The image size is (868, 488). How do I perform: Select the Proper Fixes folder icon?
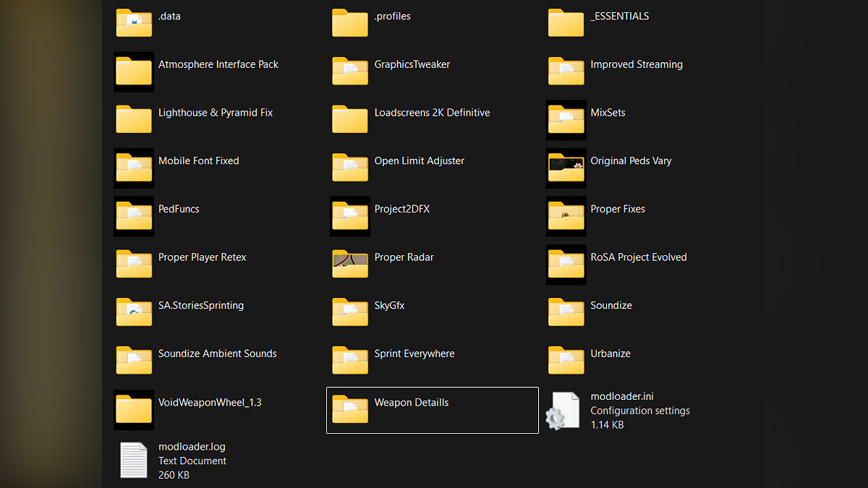point(566,215)
